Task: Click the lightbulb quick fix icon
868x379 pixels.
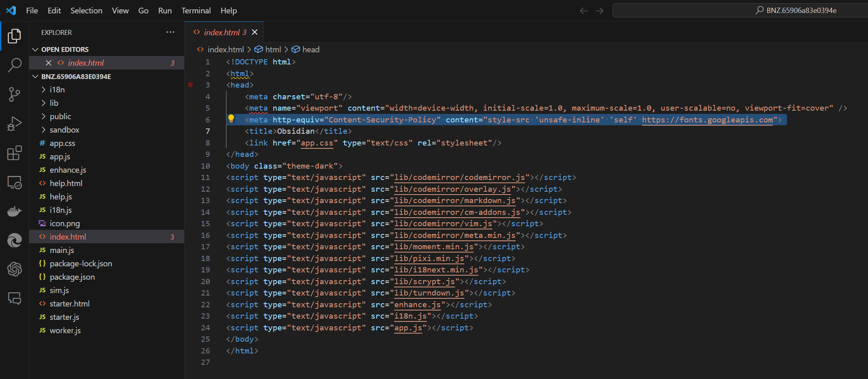Action: pos(231,119)
